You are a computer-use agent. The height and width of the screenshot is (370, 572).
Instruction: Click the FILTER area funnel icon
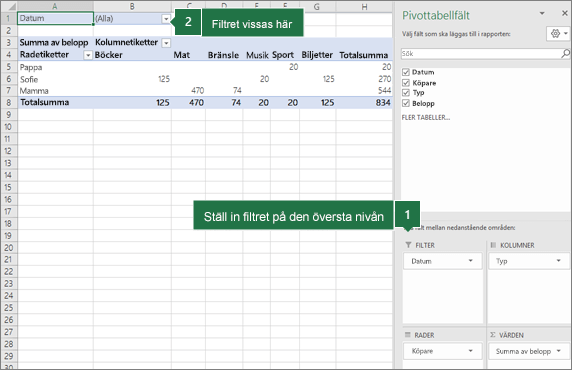(x=408, y=245)
